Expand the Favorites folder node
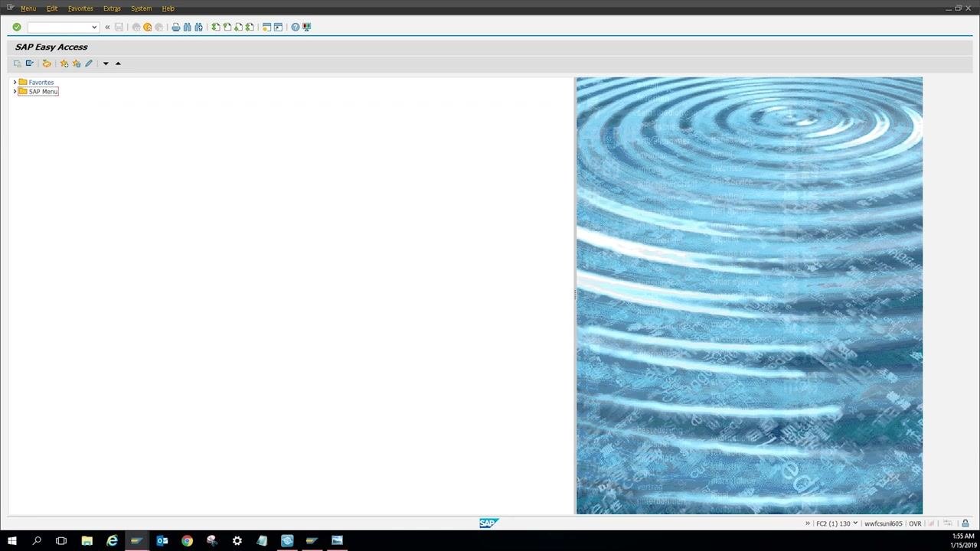Screen dimensions: 980x551 (15, 82)
